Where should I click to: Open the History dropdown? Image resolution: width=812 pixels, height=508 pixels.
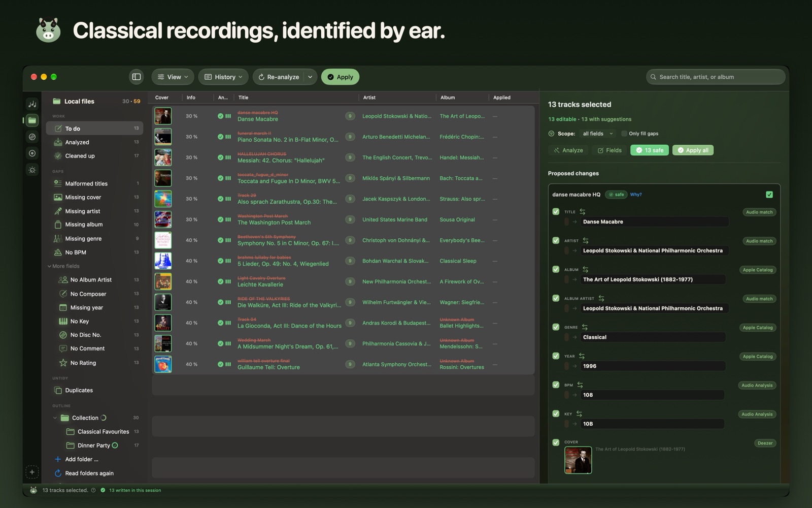click(x=223, y=77)
